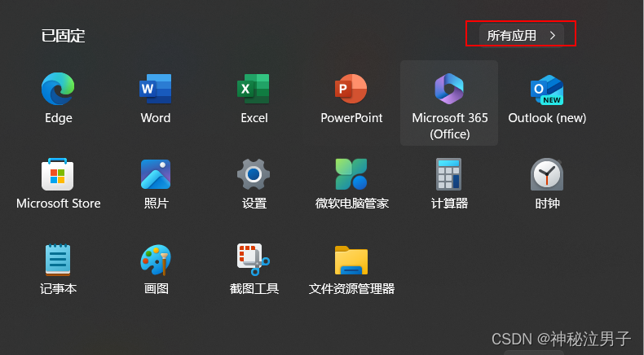Open the Microsoft Store icon

pyautogui.click(x=58, y=174)
